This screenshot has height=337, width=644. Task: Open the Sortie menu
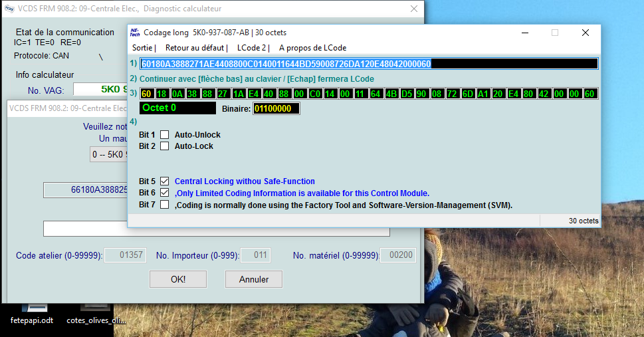pos(142,48)
